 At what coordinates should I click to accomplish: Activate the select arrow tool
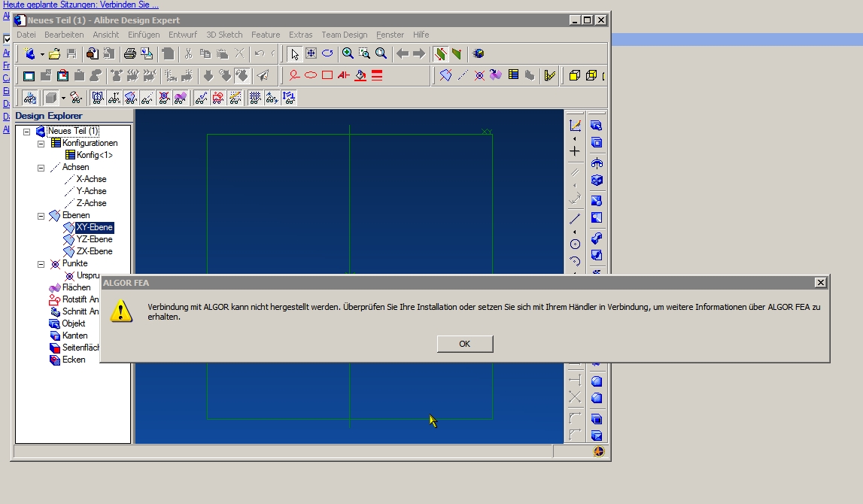point(294,54)
